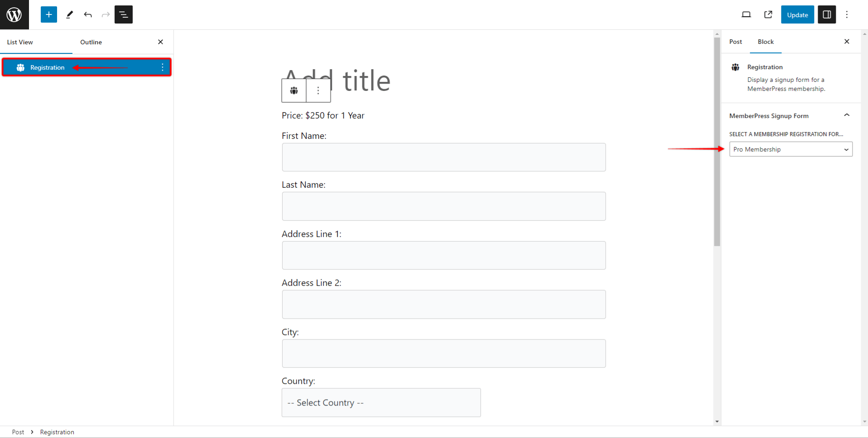Click the Post breadcrumb link
This screenshot has height=438, width=868.
(18, 432)
